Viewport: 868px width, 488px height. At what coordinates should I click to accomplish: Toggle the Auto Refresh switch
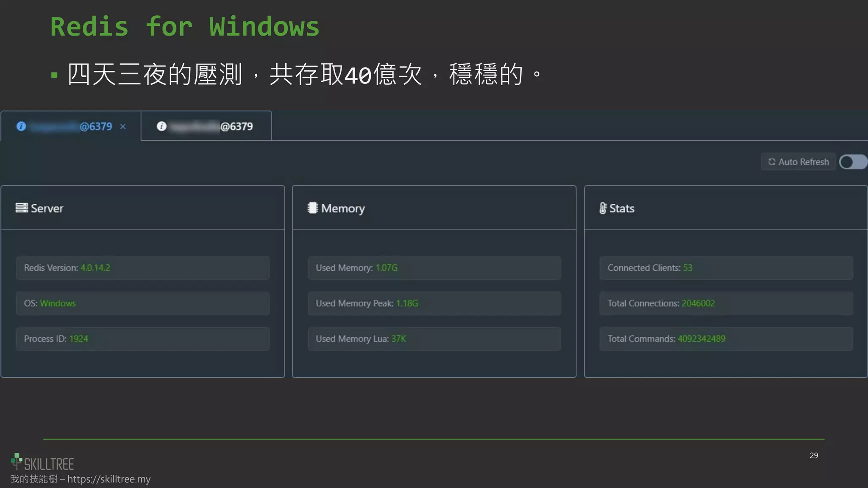(853, 162)
